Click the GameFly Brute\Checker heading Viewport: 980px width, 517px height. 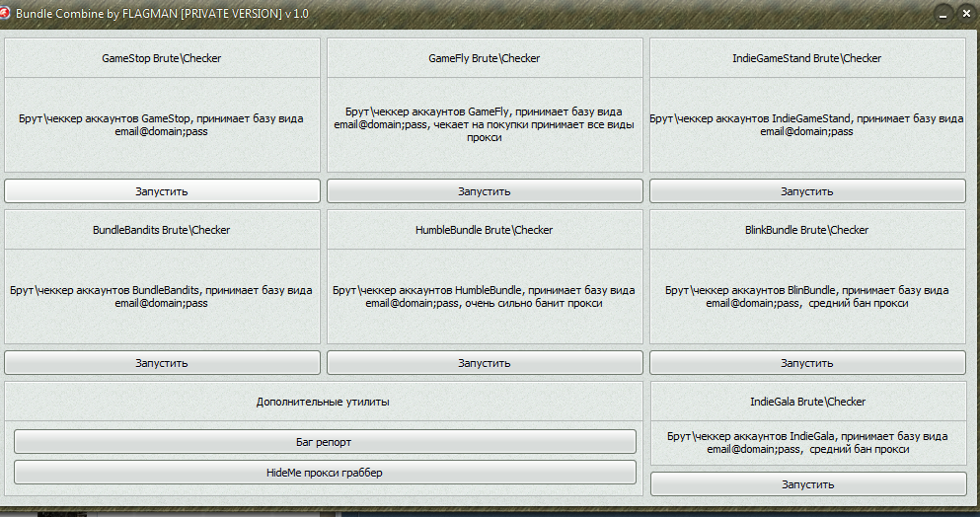coord(485,58)
